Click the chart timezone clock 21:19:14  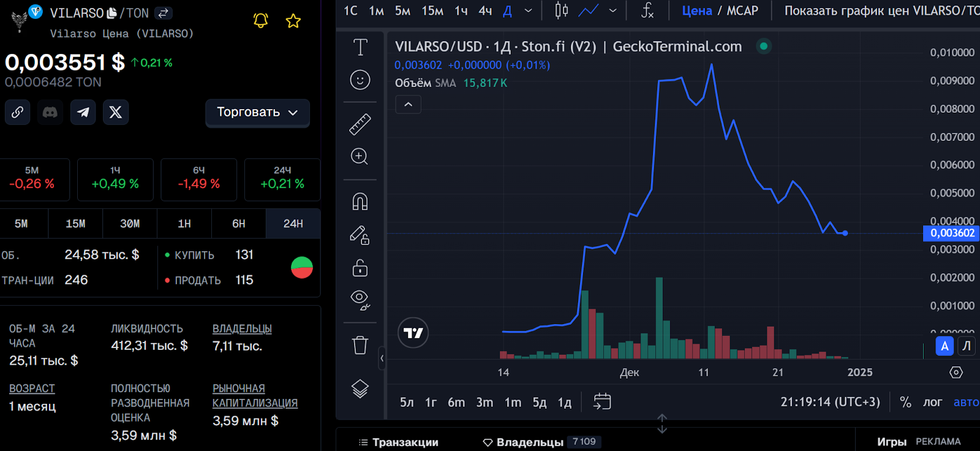pyautogui.click(x=830, y=402)
